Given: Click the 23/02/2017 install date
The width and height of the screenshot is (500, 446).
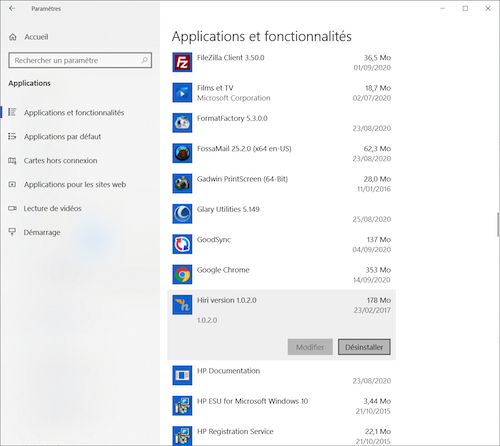Looking at the screenshot, I should coord(372,310).
